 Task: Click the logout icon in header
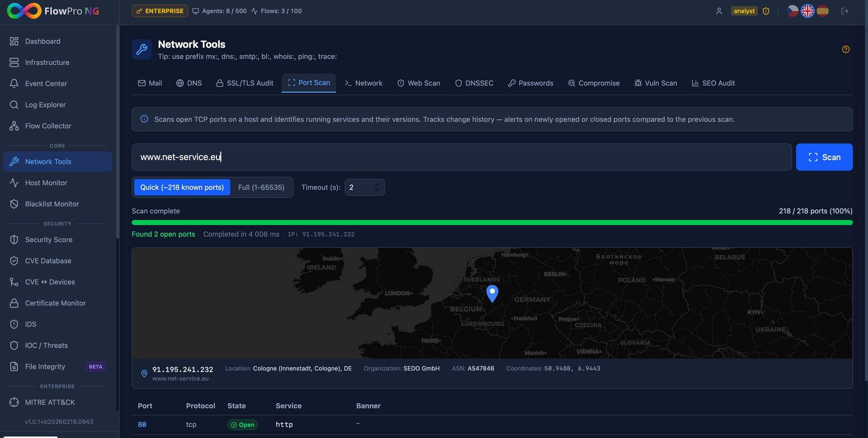click(x=844, y=11)
